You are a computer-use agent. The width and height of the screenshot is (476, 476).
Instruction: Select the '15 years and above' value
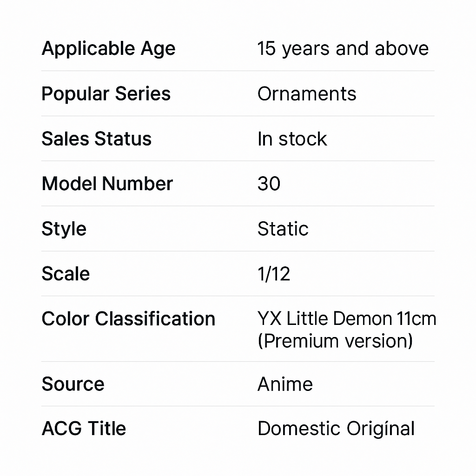(x=343, y=49)
